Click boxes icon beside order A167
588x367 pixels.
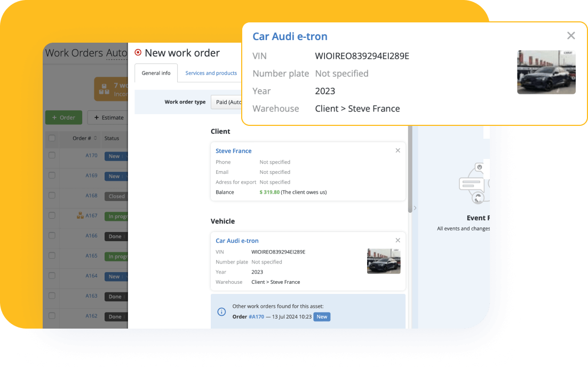[x=80, y=215]
